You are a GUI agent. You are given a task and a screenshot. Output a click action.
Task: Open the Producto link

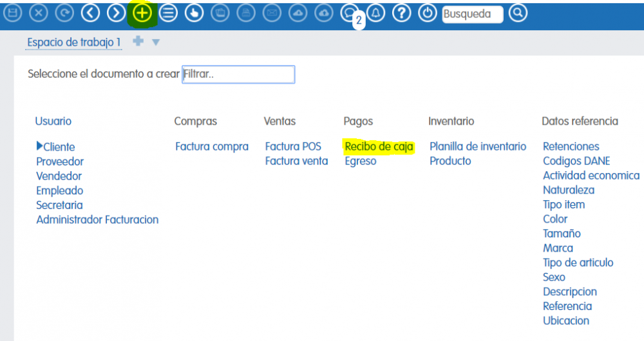[x=451, y=161]
